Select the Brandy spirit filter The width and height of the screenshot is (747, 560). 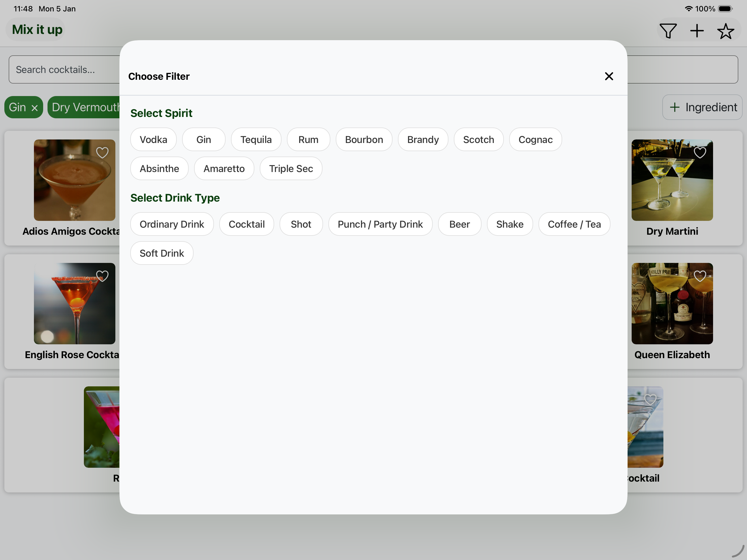click(x=423, y=139)
